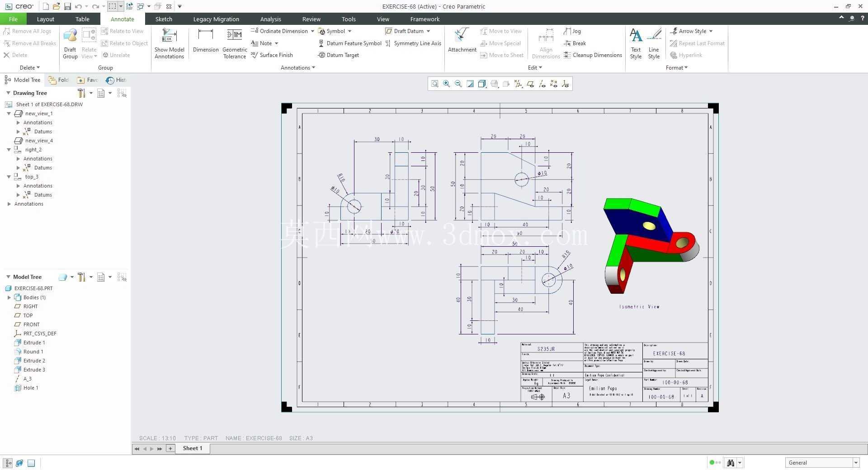Switch to the Review ribbon tab
The width and height of the screenshot is (868, 470).
311,19
